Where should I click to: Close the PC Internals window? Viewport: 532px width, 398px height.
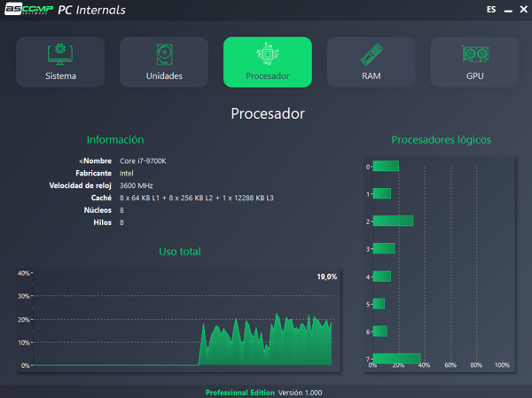click(x=523, y=10)
